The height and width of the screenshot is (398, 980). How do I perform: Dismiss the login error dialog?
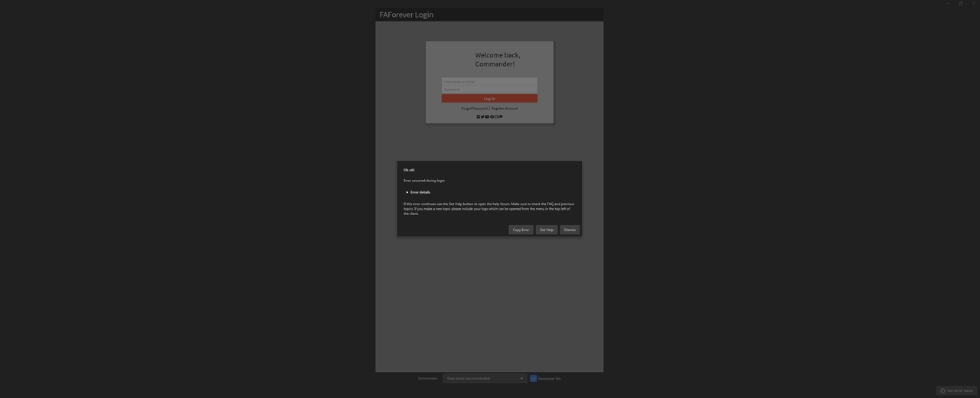pos(570,230)
